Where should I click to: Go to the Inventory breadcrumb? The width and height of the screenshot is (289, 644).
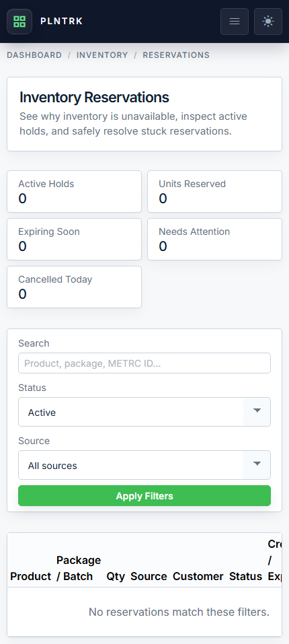coord(102,55)
